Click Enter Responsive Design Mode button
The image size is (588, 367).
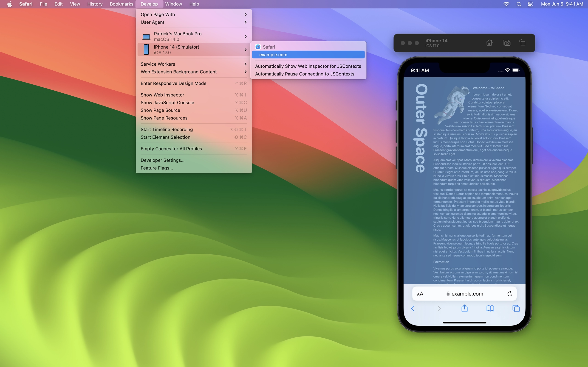coord(174,83)
